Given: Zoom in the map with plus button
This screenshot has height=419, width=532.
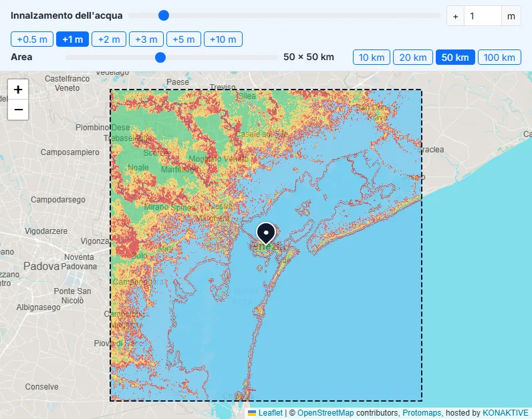Looking at the screenshot, I should pos(18,90).
